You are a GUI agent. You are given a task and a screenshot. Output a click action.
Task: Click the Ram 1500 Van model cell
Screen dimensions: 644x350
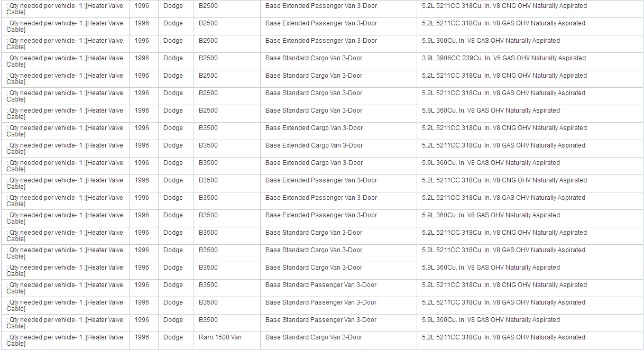pyautogui.click(x=227, y=340)
